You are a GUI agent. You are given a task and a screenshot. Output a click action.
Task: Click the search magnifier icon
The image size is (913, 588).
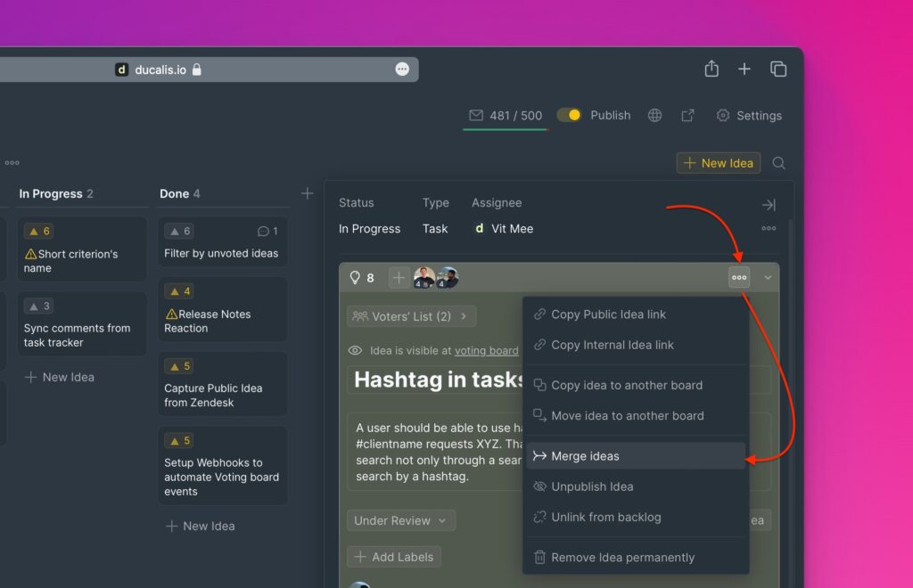778,163
